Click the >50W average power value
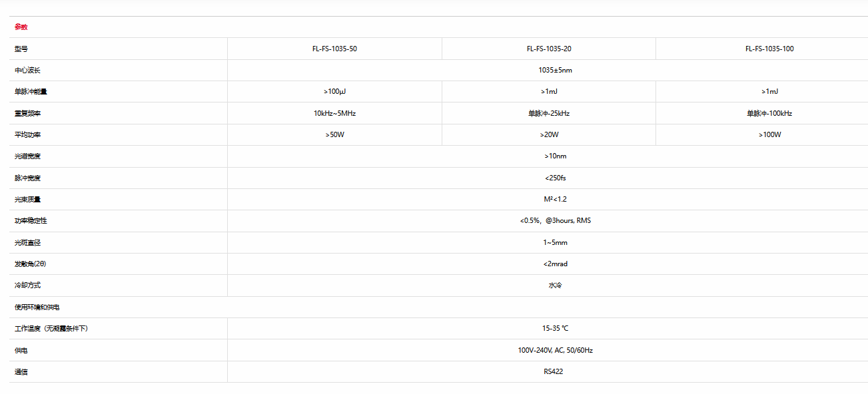Viewport: 868px width, 394px height. pos(334,135)
